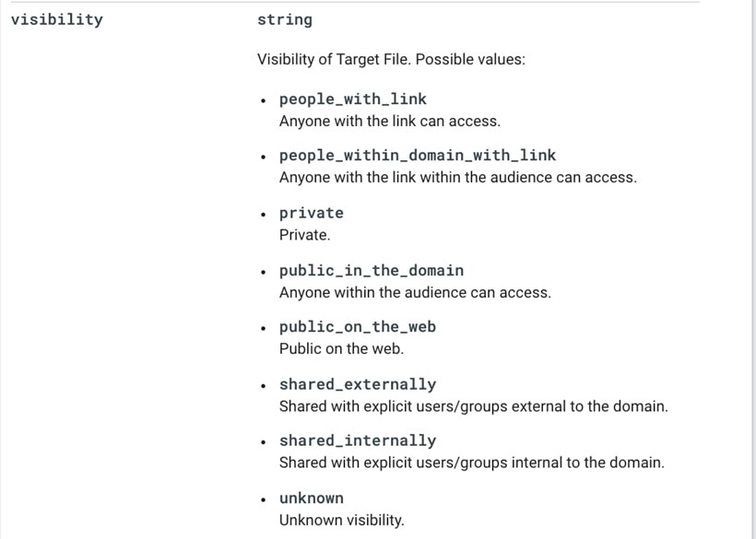Select the unknown value name
756x539 pixels.
click(312, 498)
